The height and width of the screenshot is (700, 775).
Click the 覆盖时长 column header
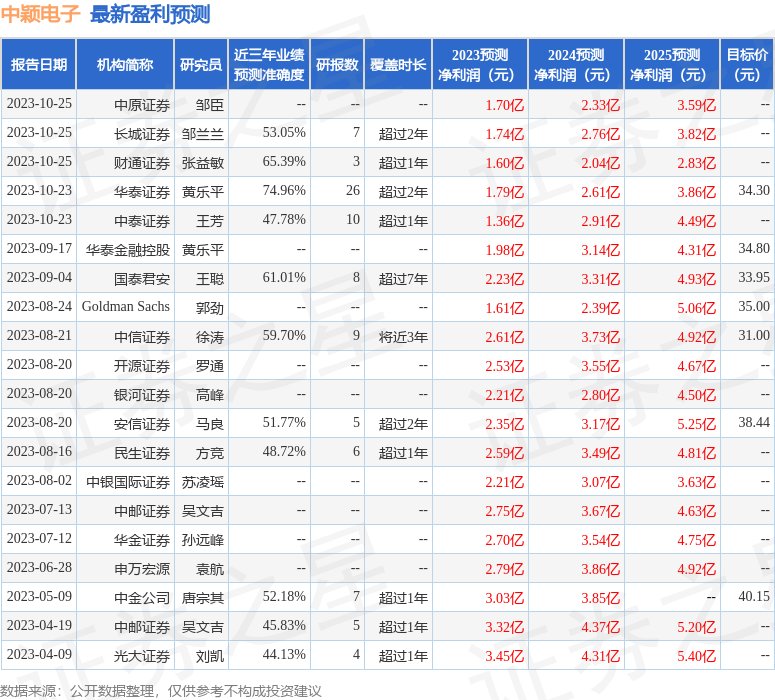coord(398,65)
